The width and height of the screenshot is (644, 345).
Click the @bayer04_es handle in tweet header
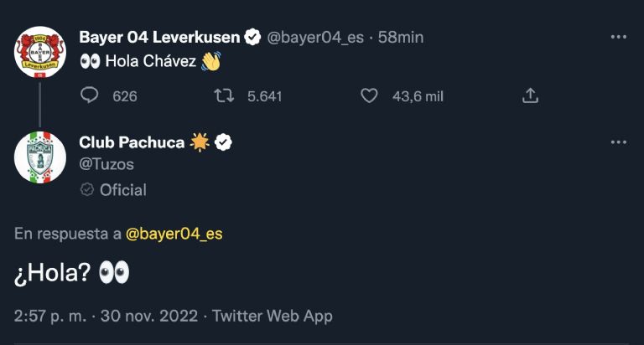pyautogui.click(x=315, y=38)
